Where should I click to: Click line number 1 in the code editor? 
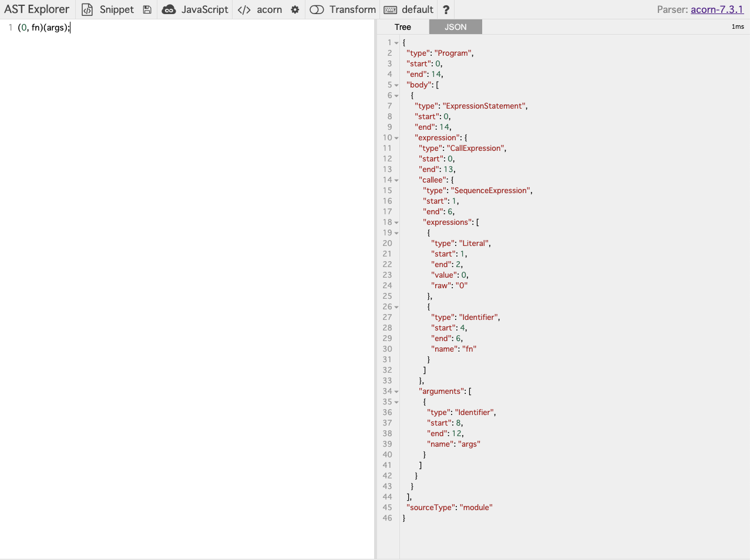click(10, 28)
